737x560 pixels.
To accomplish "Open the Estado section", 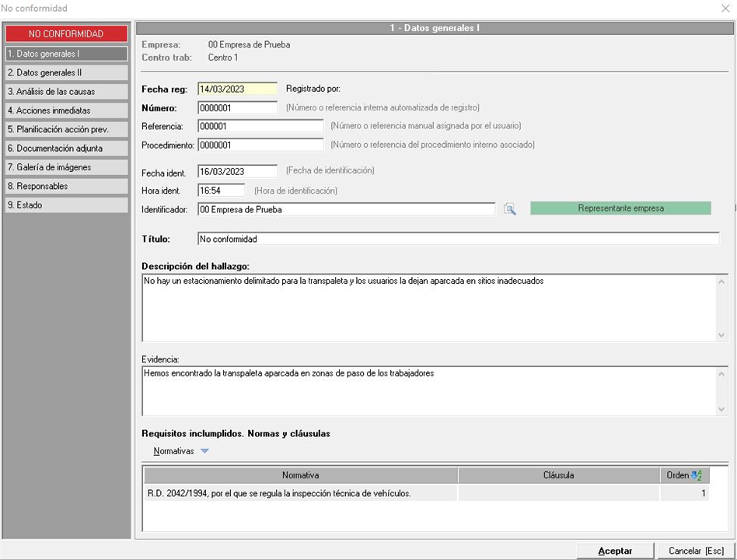I will pos(66,205).
